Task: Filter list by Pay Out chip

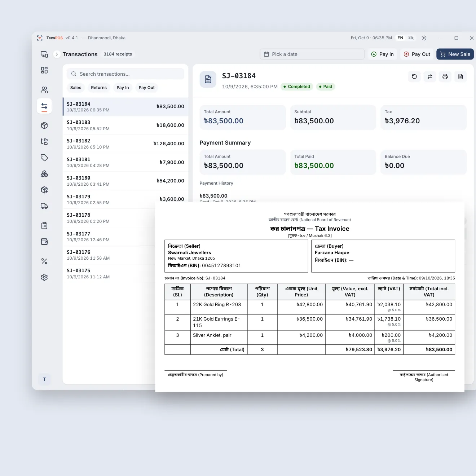Action: tap(147, 88)
